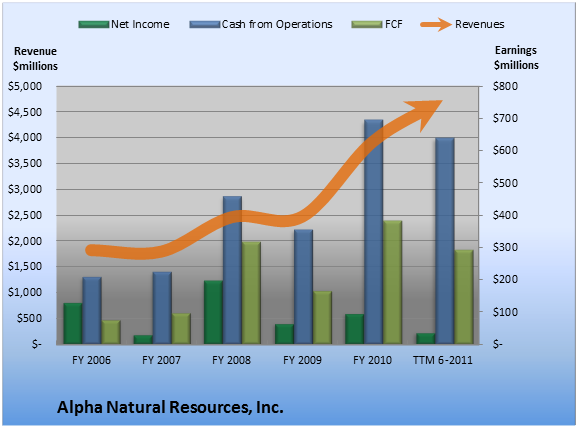The width and height of the screenshot is (577, 427).
Task: Click the "$200" earnings axis label
Action: [x=505, y=279]
